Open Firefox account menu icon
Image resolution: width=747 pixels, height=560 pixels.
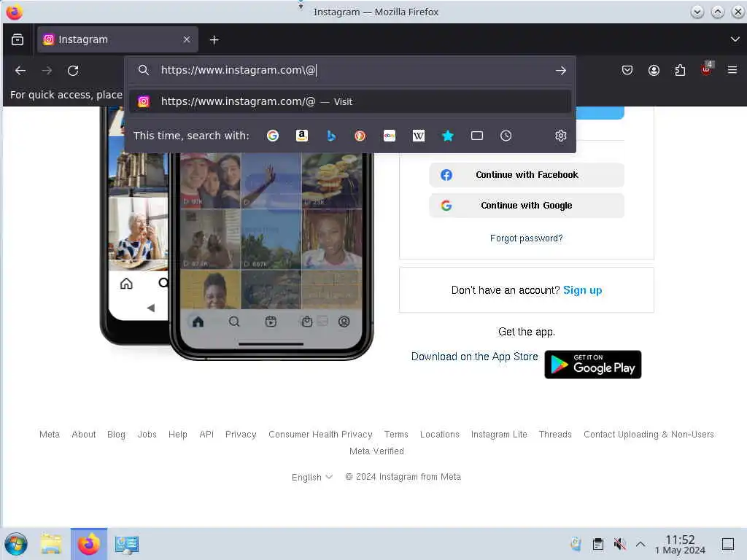click(654, 71)
